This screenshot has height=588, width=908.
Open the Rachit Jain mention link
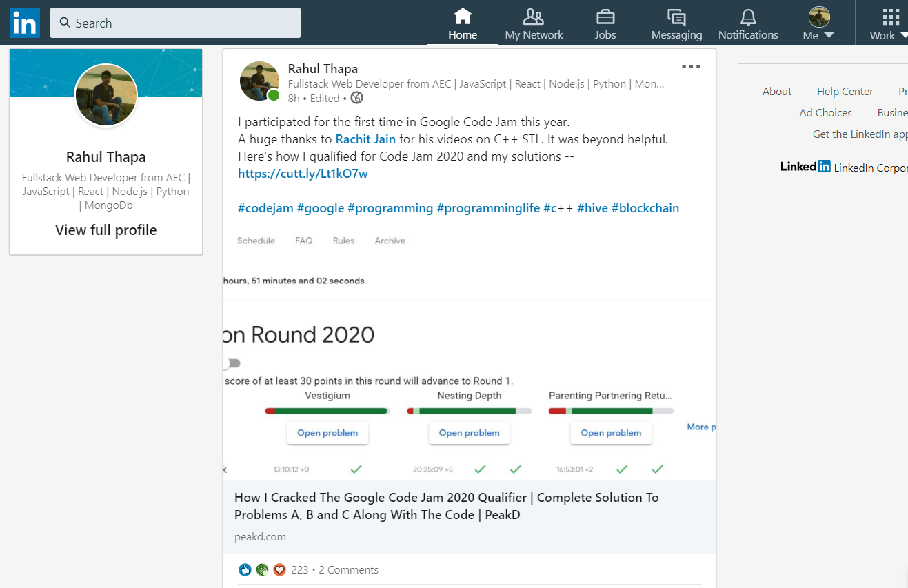click(365, 139)
